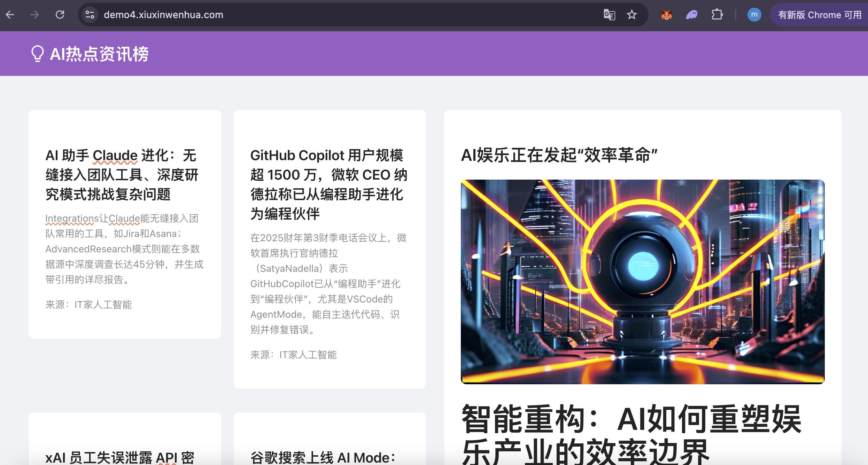Open the 'AI娱乐正在发起"效率革命"' heading

(x=559, y=155)
